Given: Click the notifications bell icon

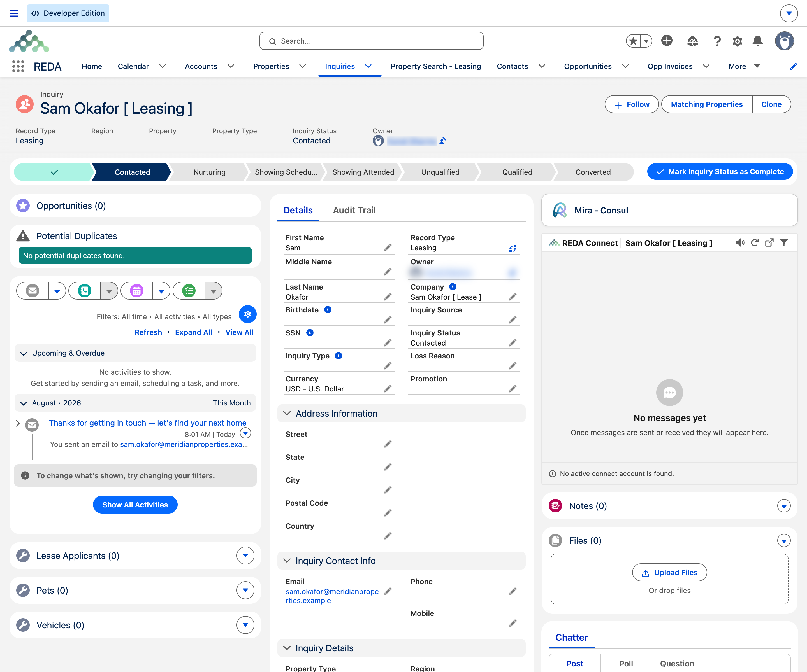Looking at the screenshot, I should tap(757, 41).
